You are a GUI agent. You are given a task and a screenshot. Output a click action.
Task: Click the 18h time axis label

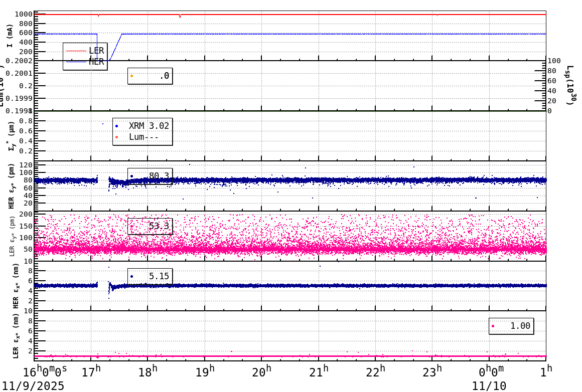point(148,371)
